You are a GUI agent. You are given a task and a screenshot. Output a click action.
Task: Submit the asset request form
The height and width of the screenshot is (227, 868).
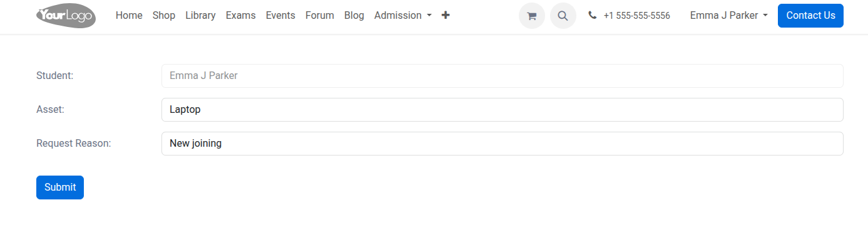pos(60,187)
